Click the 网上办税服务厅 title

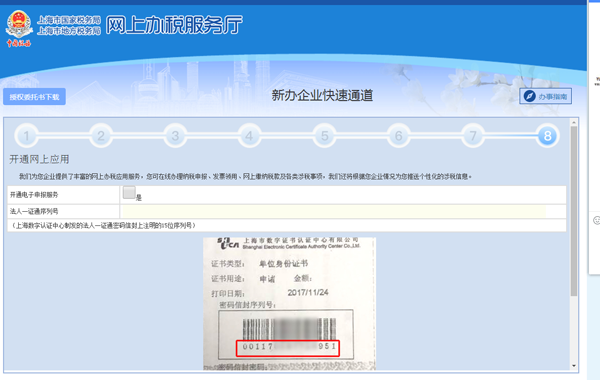[174, 25]
